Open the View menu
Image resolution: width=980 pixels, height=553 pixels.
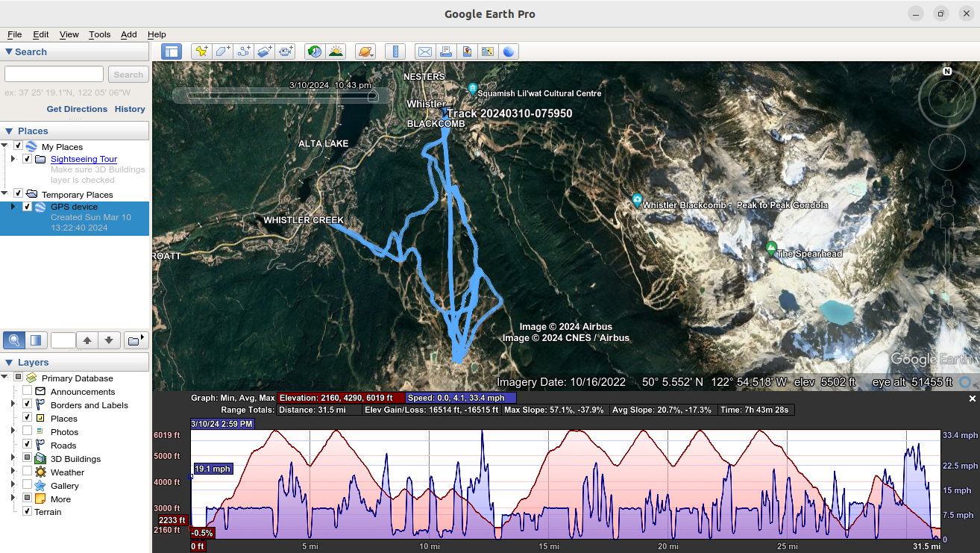pos(69,34)
